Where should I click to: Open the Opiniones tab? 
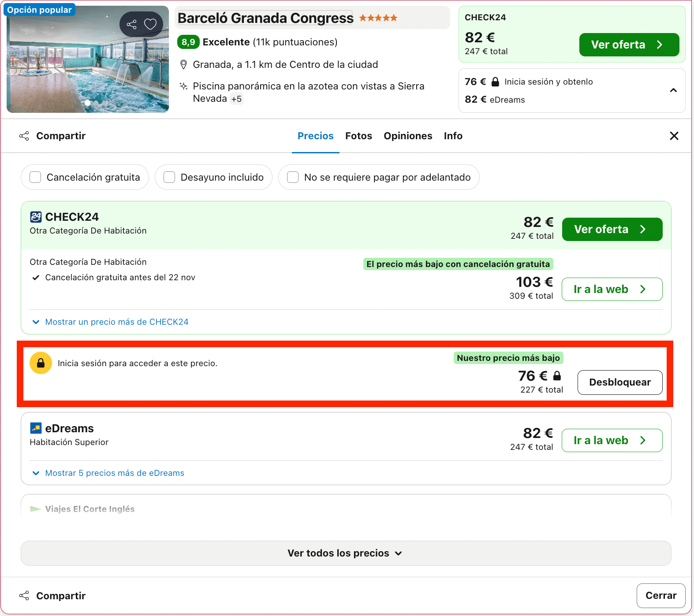[x=408, y=136]
